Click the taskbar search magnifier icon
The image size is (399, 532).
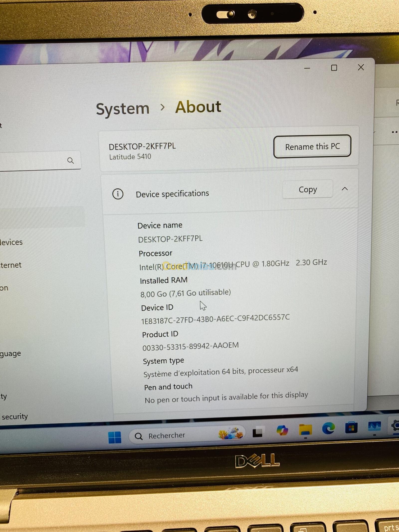click(x=139, y=436)
